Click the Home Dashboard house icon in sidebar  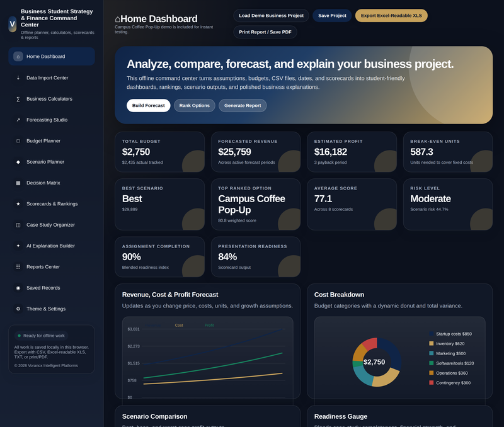[x=18, y=57]
